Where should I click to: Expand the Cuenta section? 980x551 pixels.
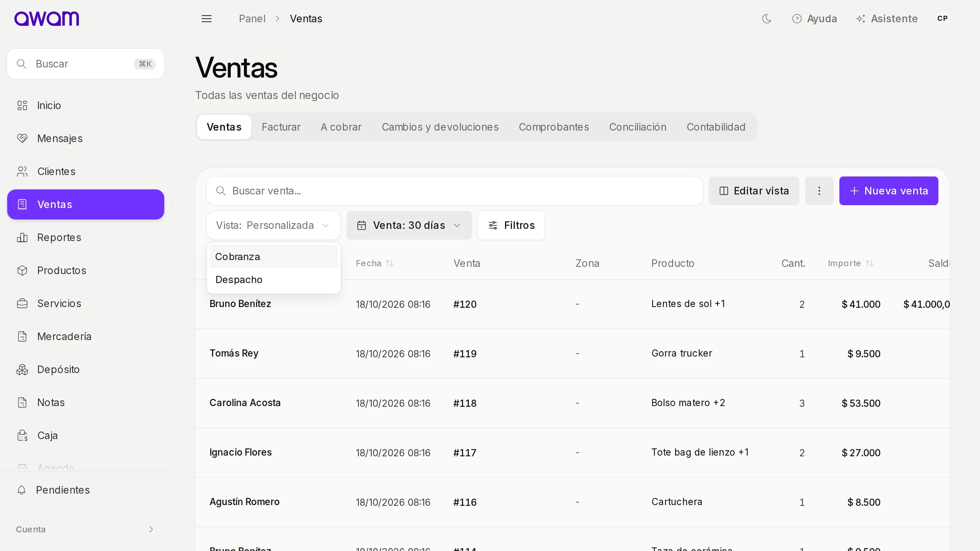pos(86,530)
